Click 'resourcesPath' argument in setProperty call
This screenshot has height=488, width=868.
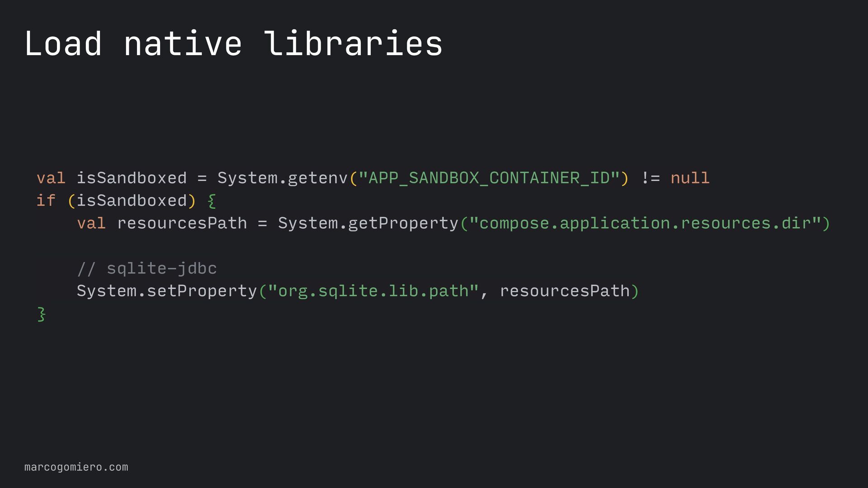coord(565,291)
